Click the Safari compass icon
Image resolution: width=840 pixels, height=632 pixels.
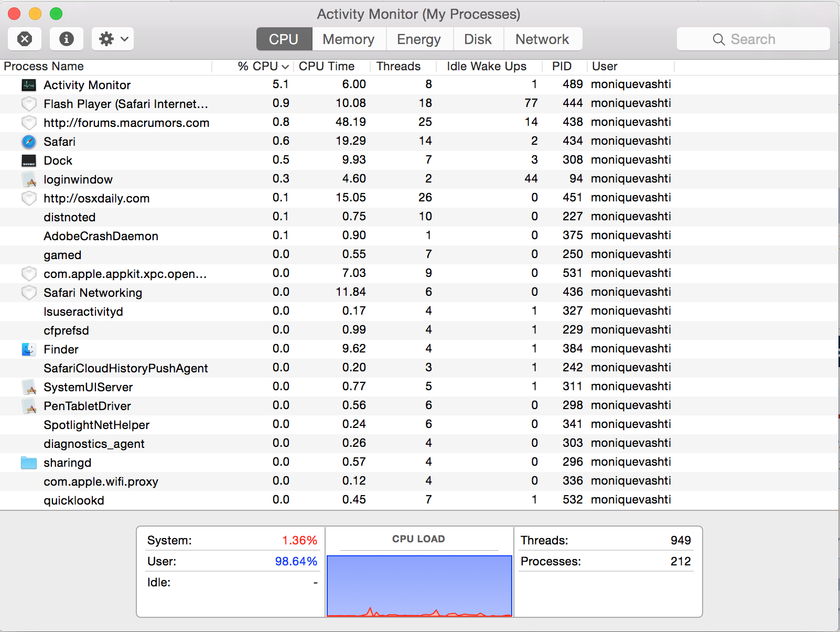tap(29, 142)
